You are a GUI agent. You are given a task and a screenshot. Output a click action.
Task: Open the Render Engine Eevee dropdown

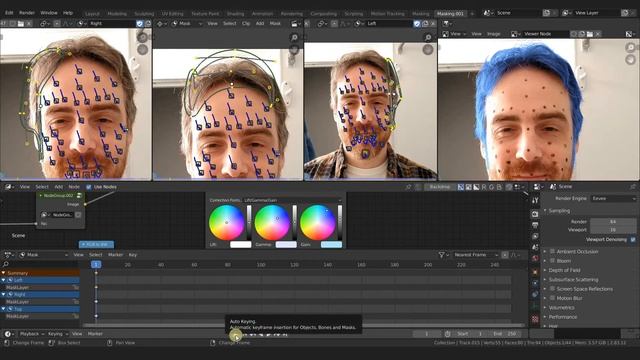613,198
